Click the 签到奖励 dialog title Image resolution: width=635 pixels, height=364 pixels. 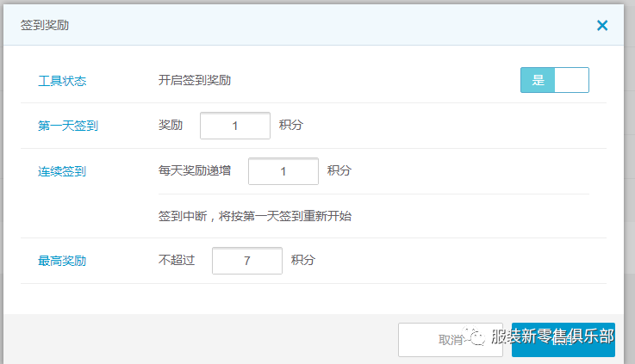pos(45,25)
